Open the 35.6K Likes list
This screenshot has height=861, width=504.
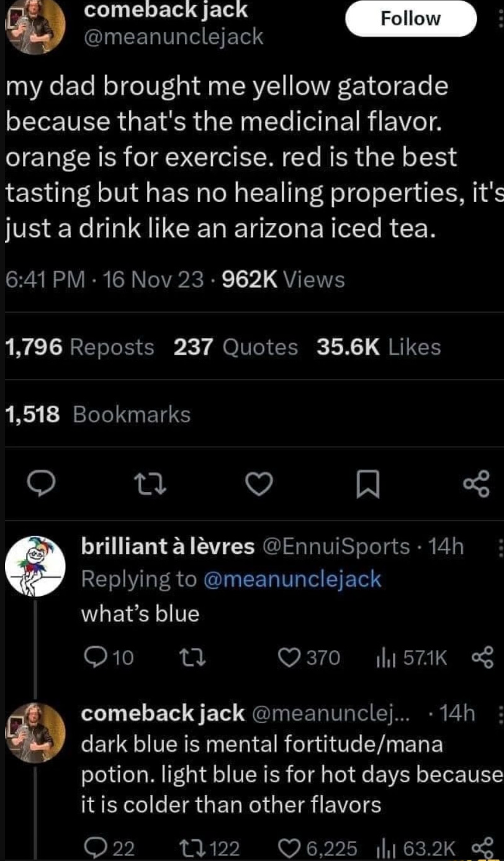point(379,347)
